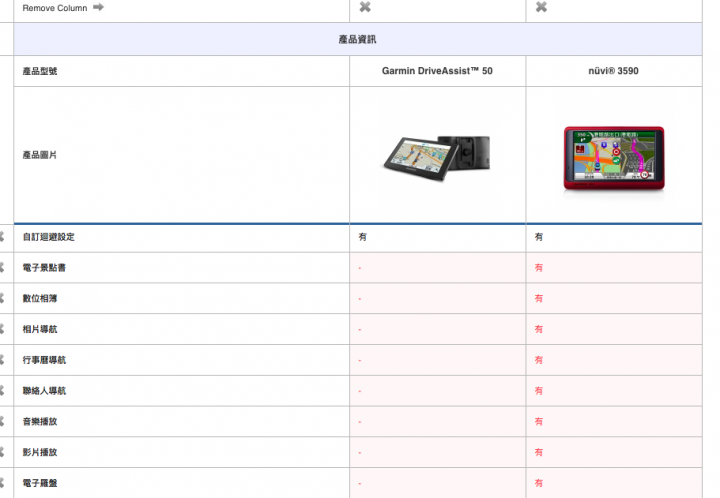Click DriveAssist 50's dash value for 電子景點書

pos(360,268)
